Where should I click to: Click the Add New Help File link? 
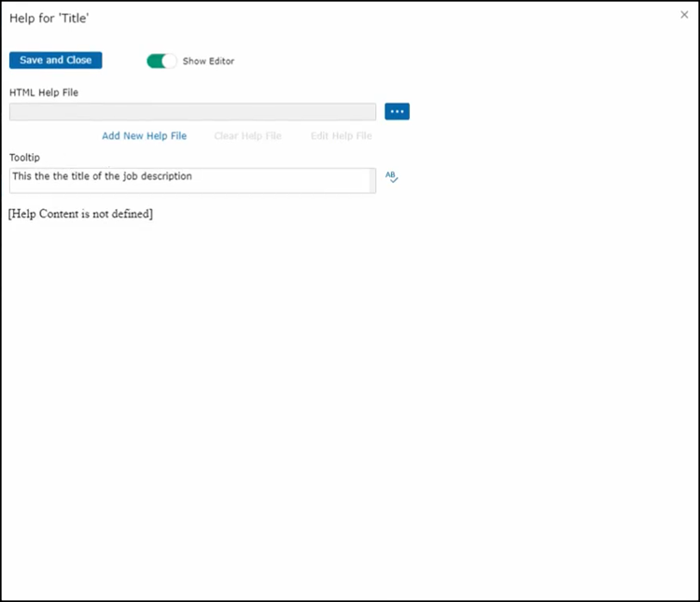144,136
